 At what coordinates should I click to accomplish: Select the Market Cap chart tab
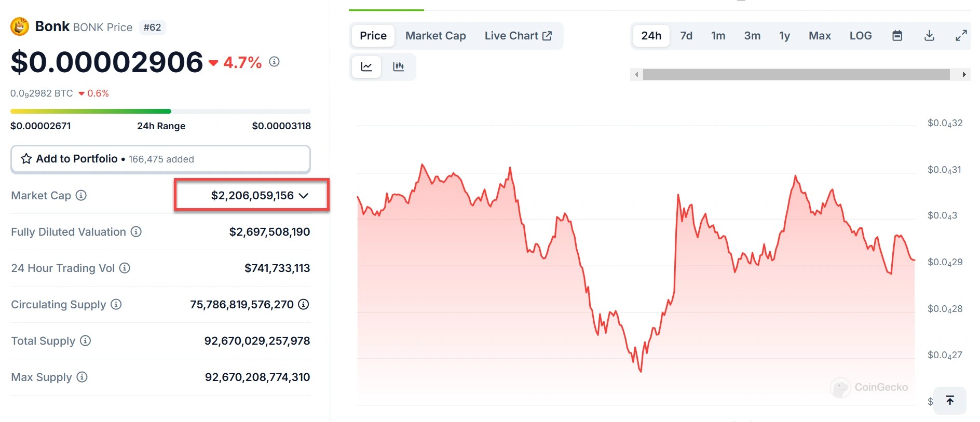click(435, 36)
